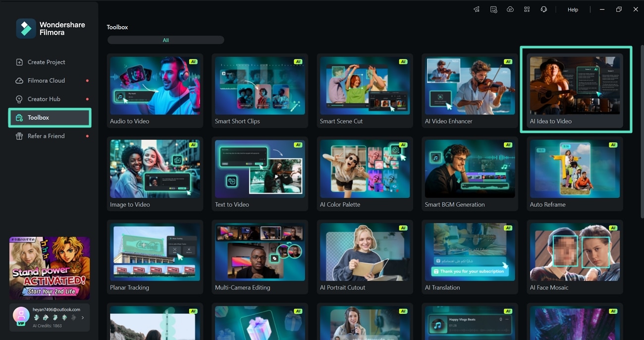
Task: Select the All filter tab
Action: (x=165, y=40)
